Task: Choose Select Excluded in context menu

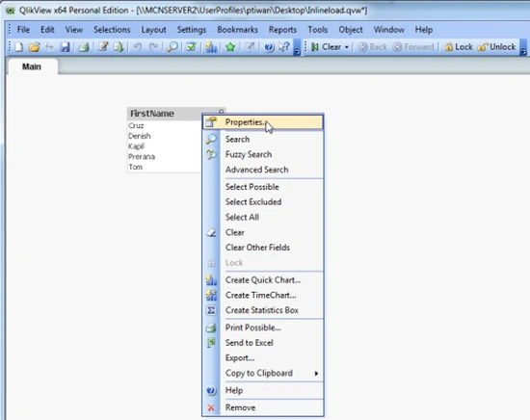Action: point(263,202)
